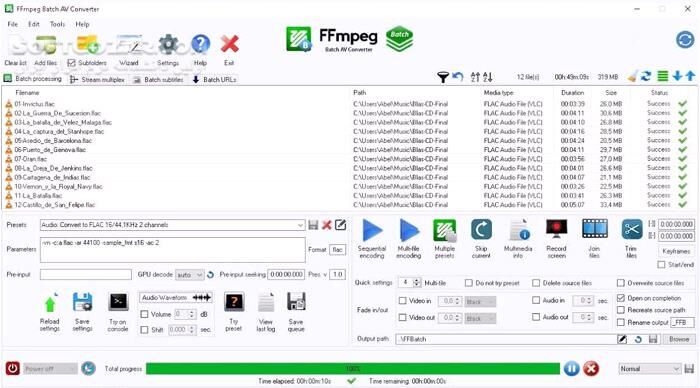Image resolution: width=700 pixels, height=388 pixels.
Task: Click the Keyframes button
Action: (x=676, y=251)
